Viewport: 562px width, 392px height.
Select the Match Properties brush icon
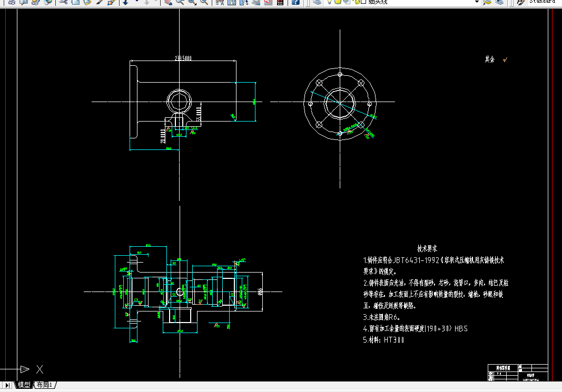pos(99,2)
